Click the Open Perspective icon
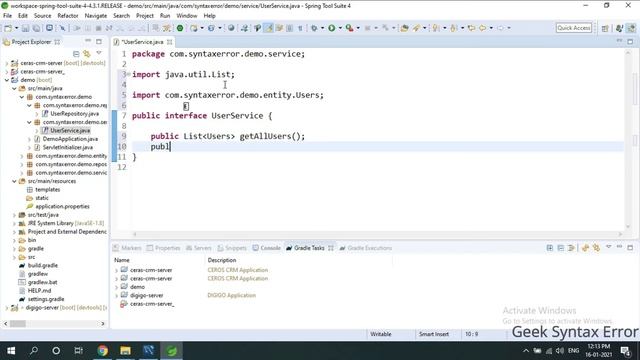Screen dimensions: 640x360 point(605,28)
